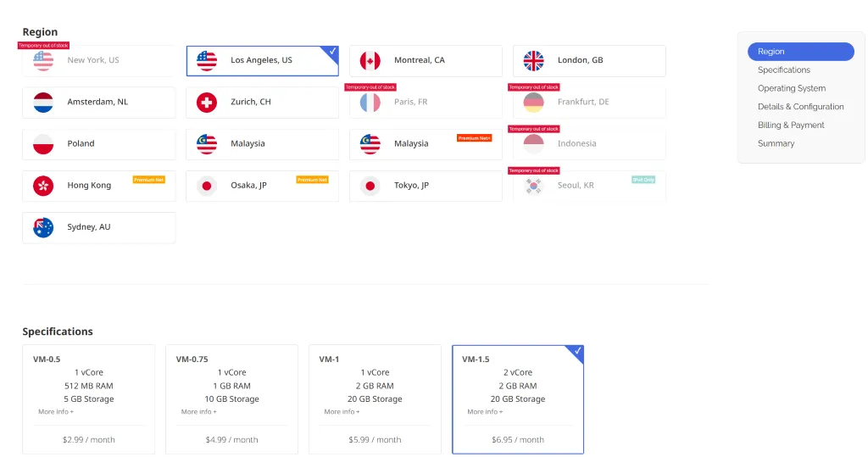This screenshot has height=457, width=868.
Task: Open Details & Configuration section
Action: tap(800, 106)
